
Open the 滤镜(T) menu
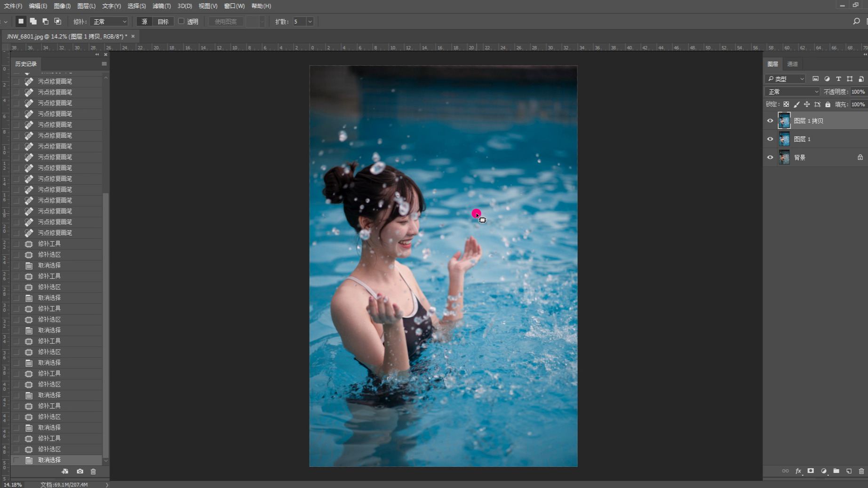[x=161, y=6]
